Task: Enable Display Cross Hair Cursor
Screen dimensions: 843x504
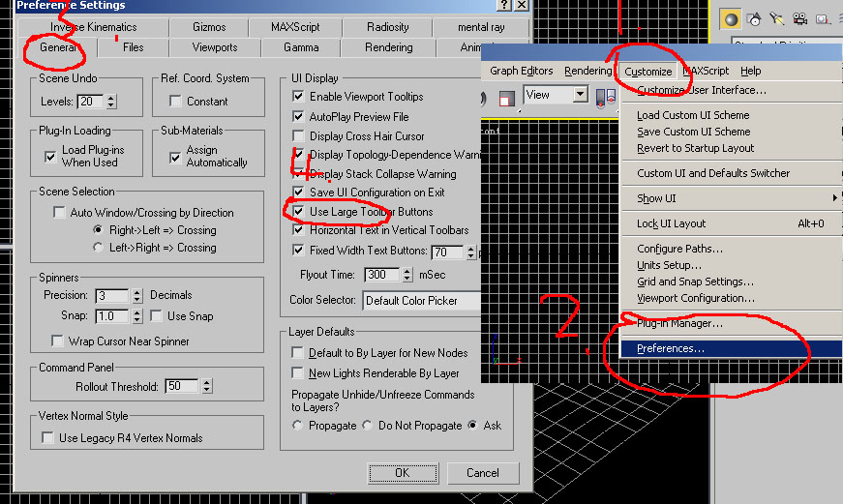Action: pyautogui.click(x=298, y=136)
